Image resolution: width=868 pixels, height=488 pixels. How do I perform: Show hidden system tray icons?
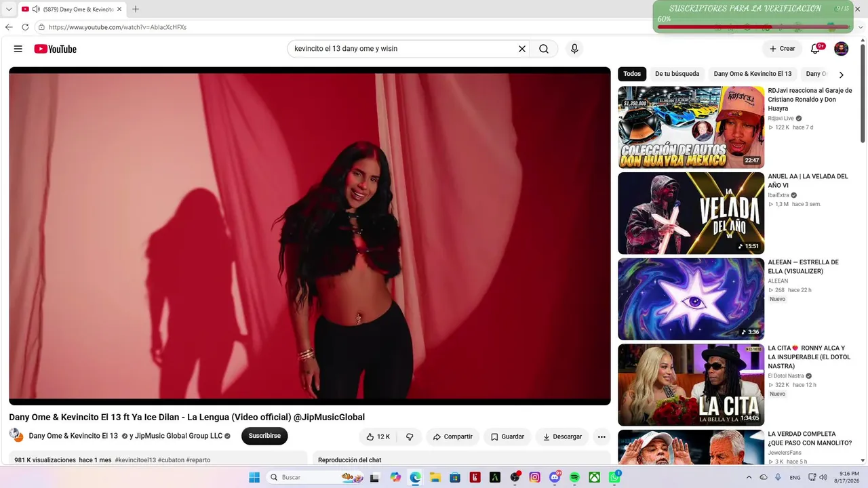click(749, 477)
